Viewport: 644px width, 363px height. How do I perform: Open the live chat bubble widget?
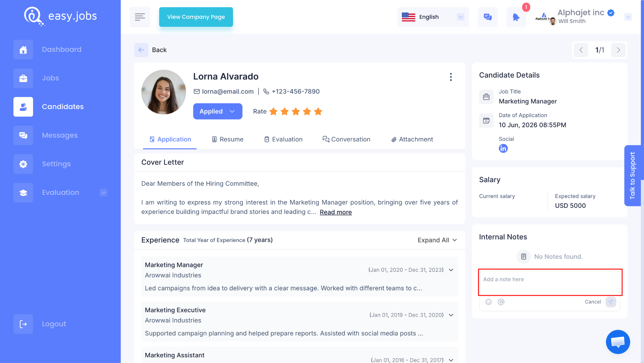coord(618,342)
